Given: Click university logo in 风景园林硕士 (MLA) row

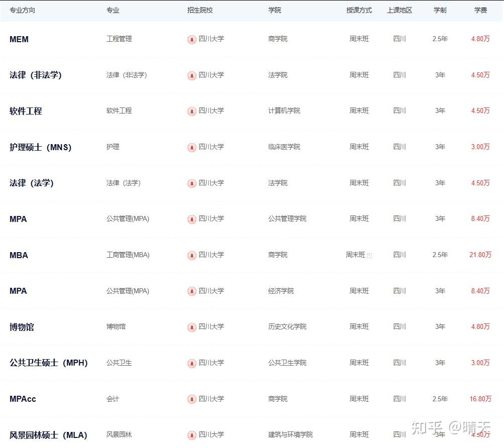Looking at the screenshot, I should click(x=192, y=435).
